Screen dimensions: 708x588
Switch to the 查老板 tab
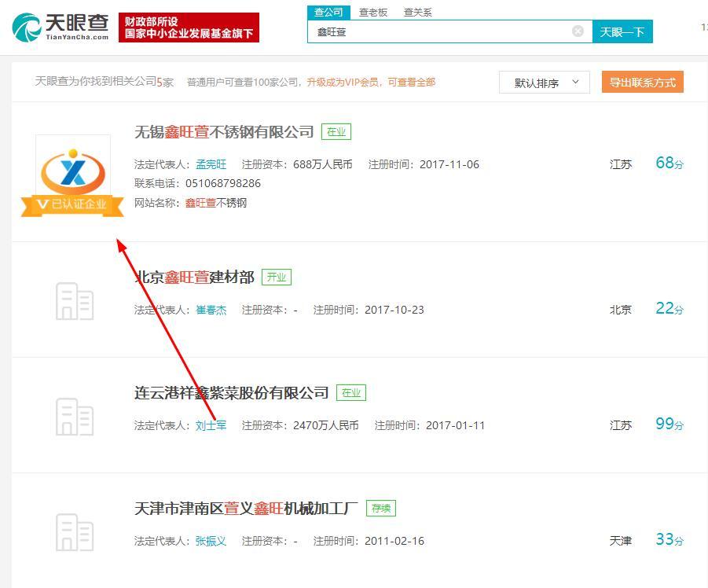click(373, 13)
